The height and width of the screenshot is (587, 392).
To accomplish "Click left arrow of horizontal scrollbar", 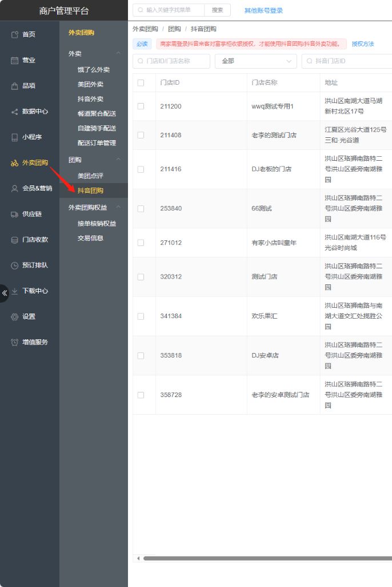I will click(x=138, y=558).
